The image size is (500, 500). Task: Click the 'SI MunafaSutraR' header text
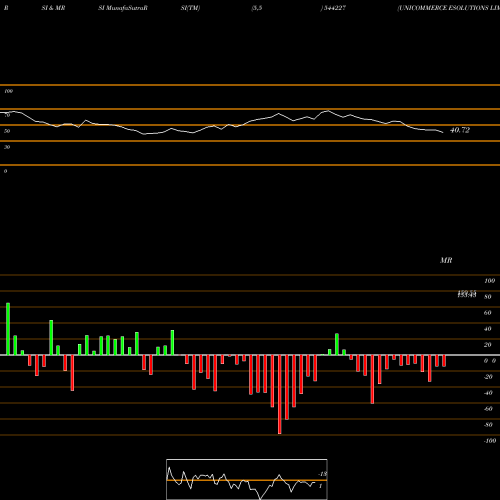click(x=123, y=8)
